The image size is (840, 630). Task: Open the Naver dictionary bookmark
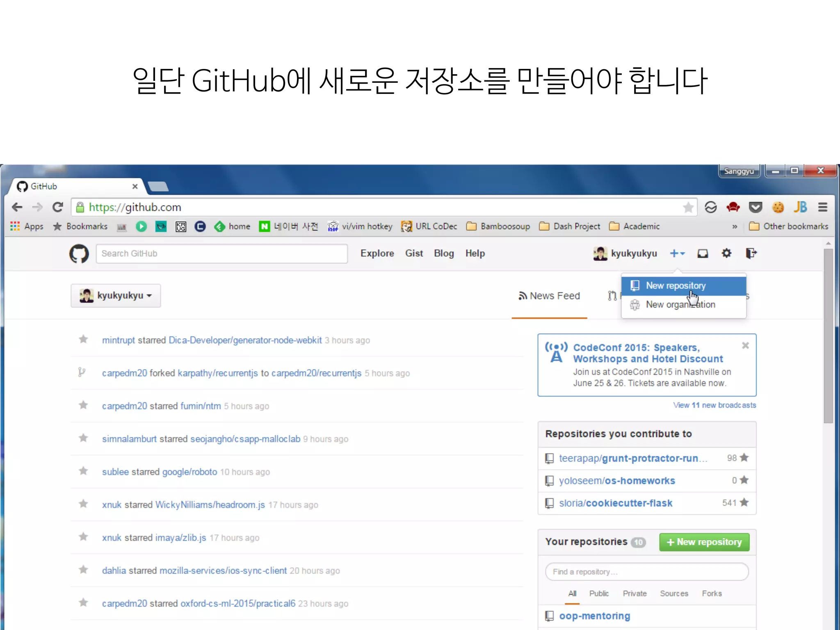click(x=288, y=226)
